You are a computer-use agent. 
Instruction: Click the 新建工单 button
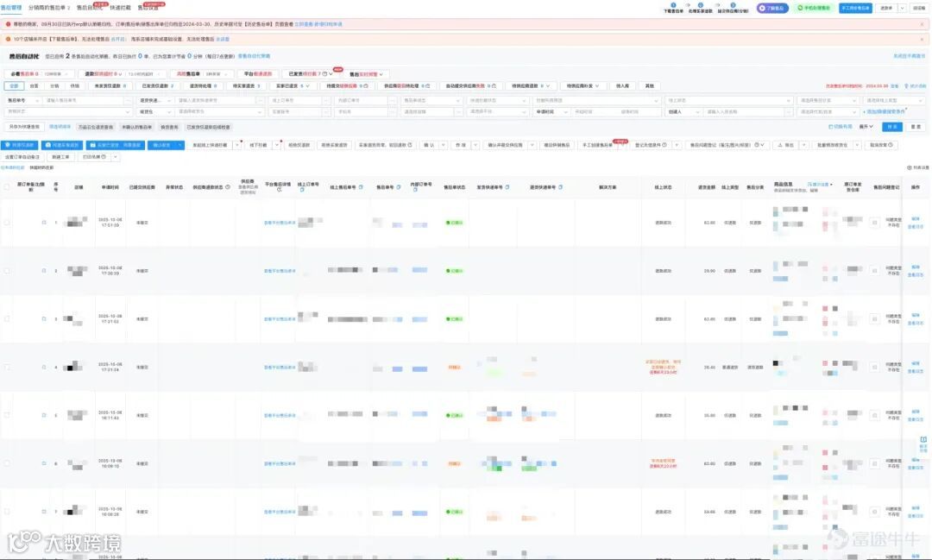point(60,157)
